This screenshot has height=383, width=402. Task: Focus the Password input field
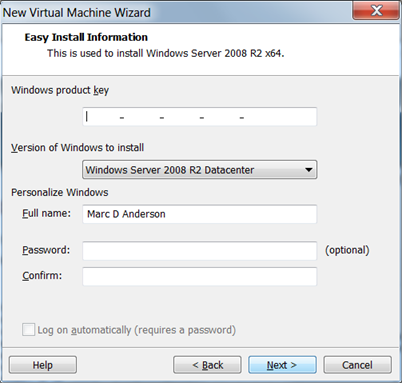coord(199,251)
